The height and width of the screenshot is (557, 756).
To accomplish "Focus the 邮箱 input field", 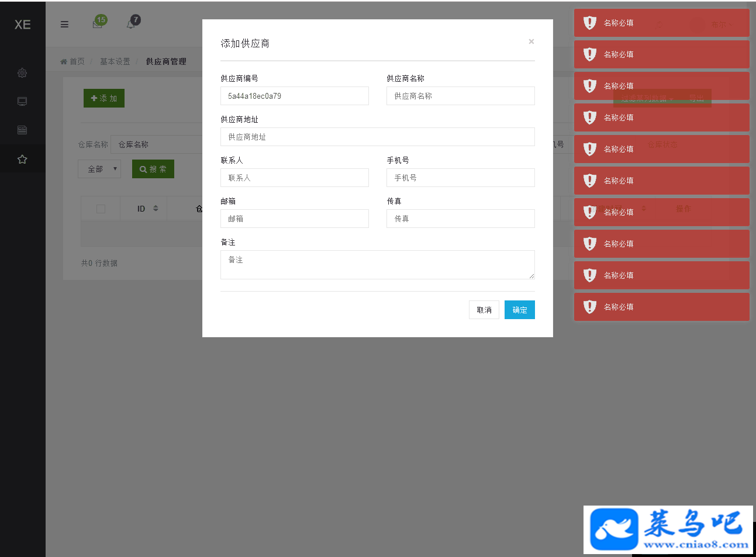I will coord(295,219).
